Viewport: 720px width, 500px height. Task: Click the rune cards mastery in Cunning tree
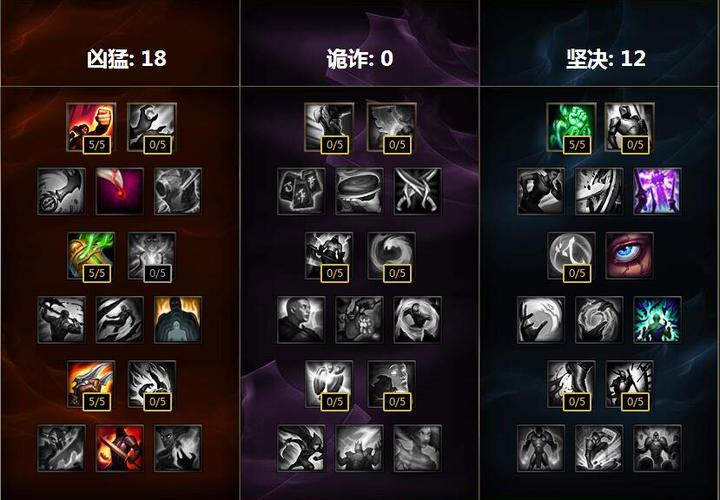[x=301, y=191]
